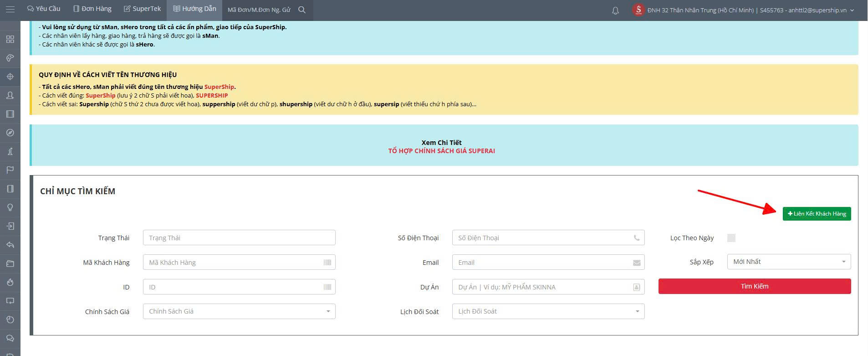Viewport: 868px width, 356px height.
Task: Click the pie chart sidebar icon
Action: tap(10, 320)
